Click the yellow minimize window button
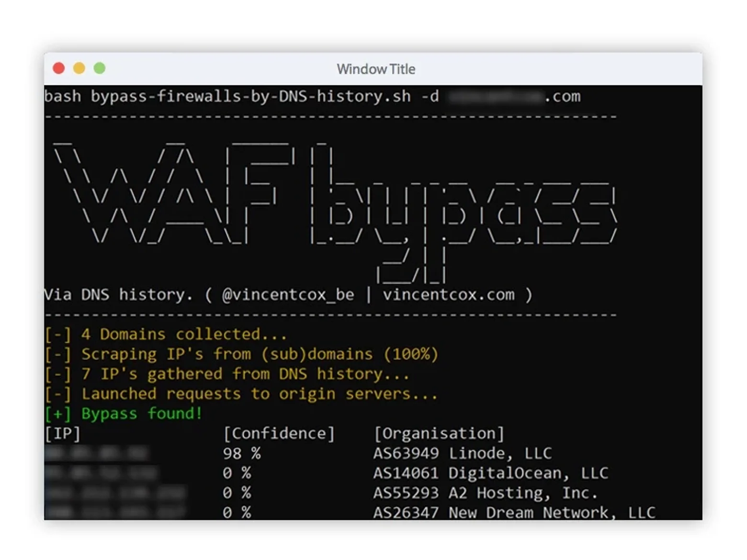This screenshot has width=747, height=560. pyautogui.click(x=79, y=68)
